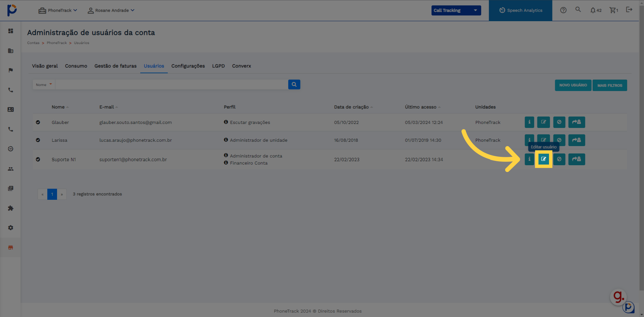The width and height of the screenshot is (644, 317).
Task: Sort the table by Data de criação
Action: click(x=353, y=107)
